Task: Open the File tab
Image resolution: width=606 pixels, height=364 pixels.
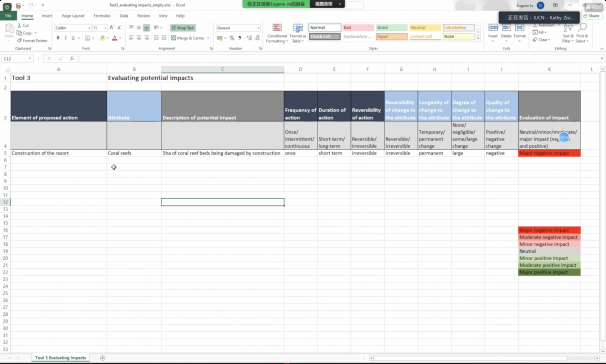Action: [x=8, y=16]
